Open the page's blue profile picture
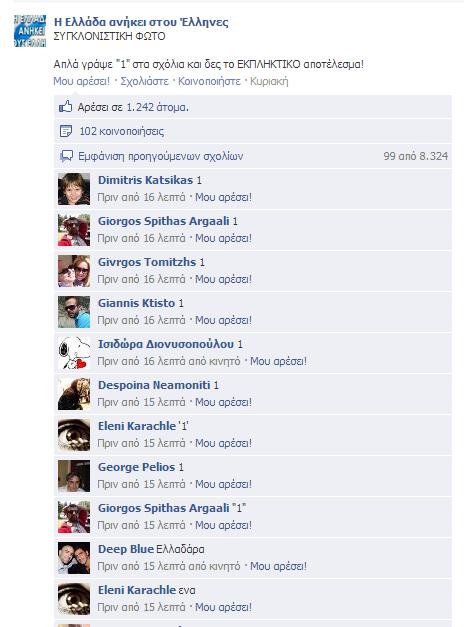 pyautogui.click(x=30, y=31)
